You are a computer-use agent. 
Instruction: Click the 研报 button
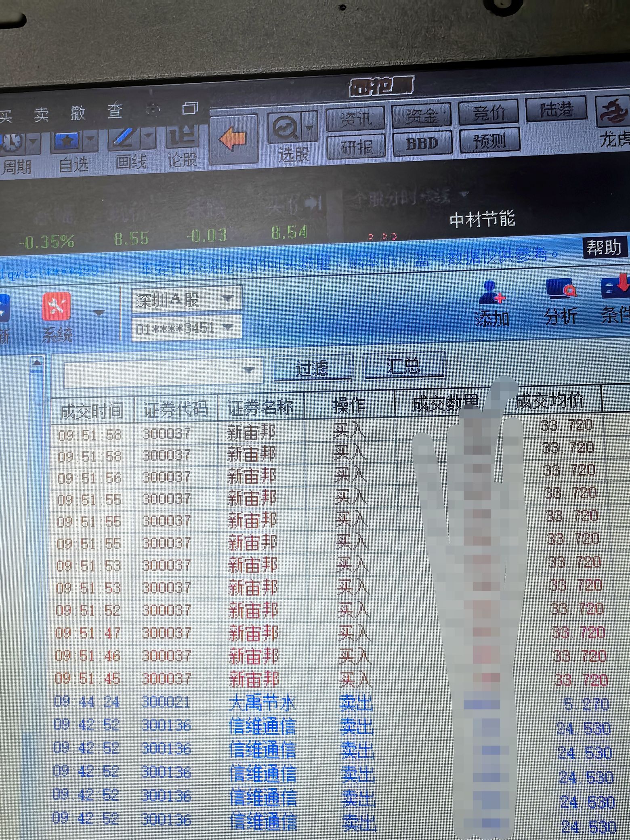point(356,147)
